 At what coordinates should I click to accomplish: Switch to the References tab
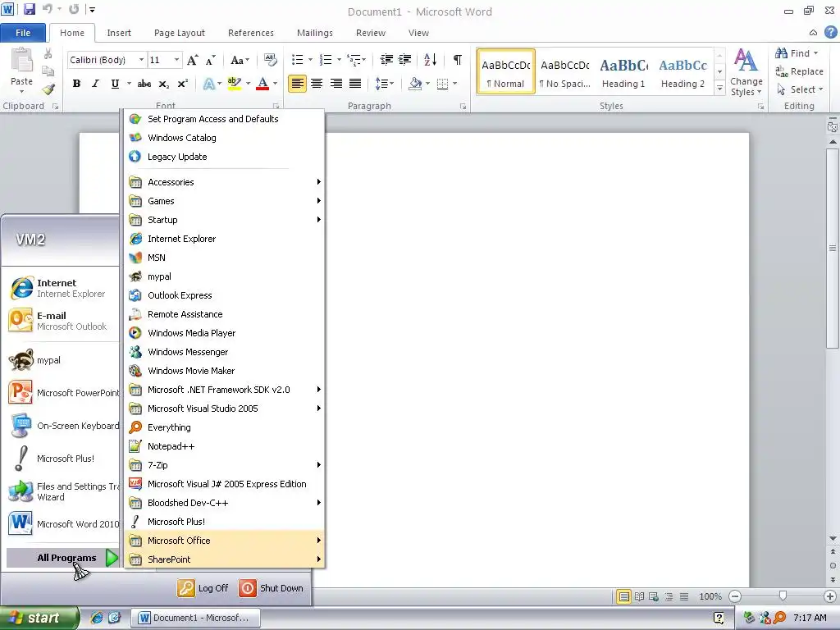251,33
